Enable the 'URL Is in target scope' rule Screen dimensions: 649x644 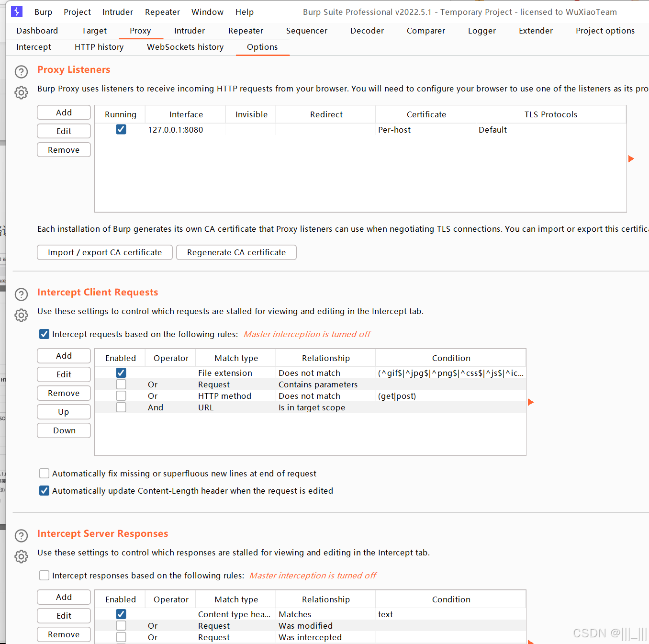tap(121, 407)
